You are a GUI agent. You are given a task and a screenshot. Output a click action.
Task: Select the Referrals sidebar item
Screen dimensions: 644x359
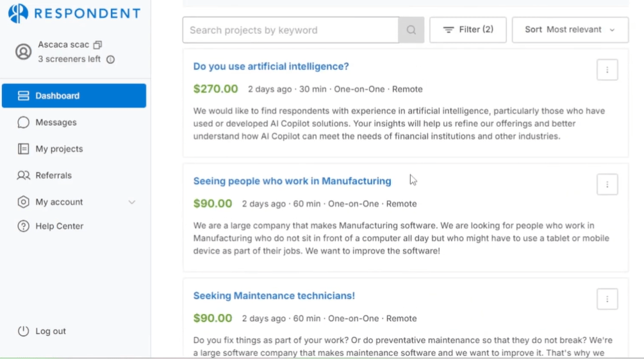click(x=53, y=175)
